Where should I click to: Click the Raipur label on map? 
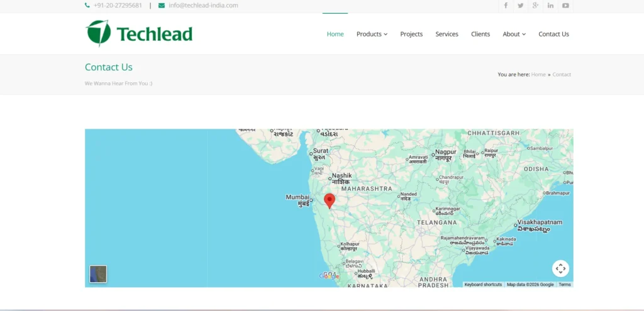491,153
